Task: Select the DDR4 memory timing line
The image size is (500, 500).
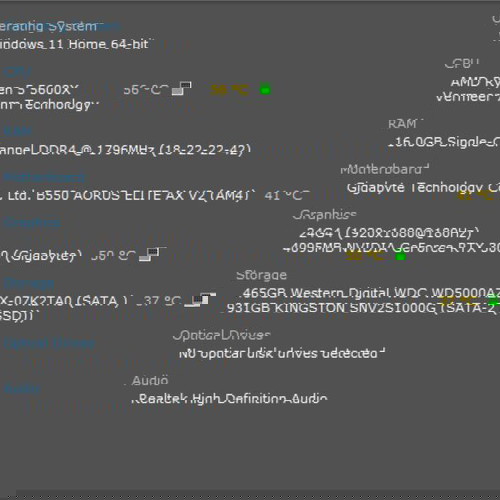Action: click(125, 150)
